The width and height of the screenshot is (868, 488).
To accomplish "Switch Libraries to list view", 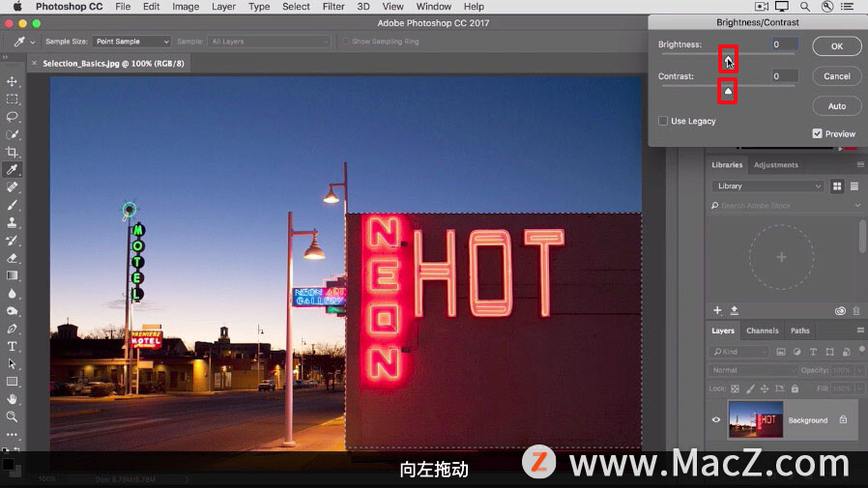I will 854,187.
